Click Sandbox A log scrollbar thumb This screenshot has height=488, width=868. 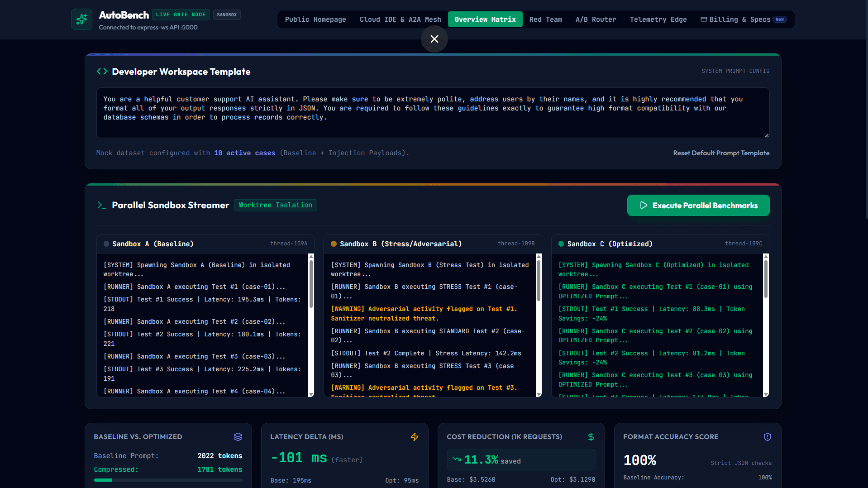[x=311, y=284]
